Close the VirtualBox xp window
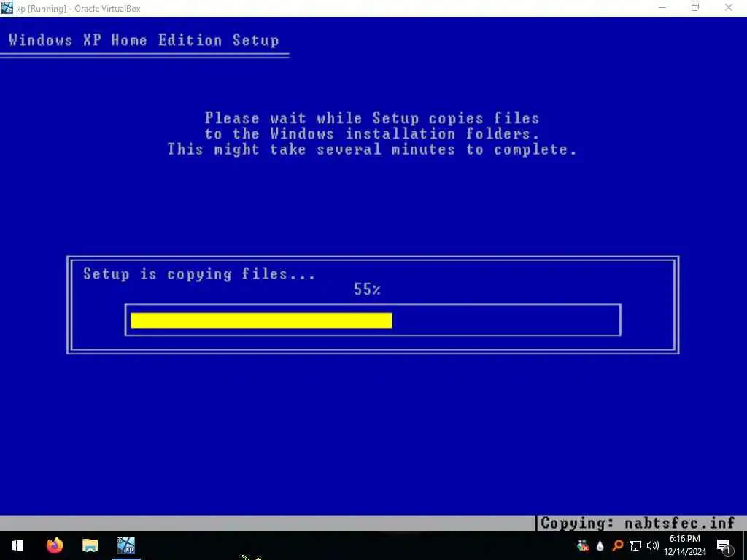This screenshot has height=560, width=747. coord(729,7)
